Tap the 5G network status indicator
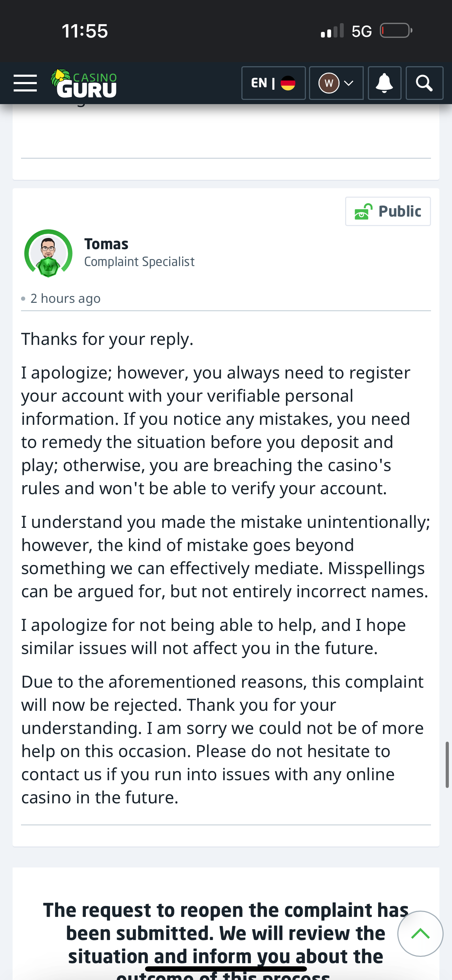452x980 pixels. tap(361, 31)
